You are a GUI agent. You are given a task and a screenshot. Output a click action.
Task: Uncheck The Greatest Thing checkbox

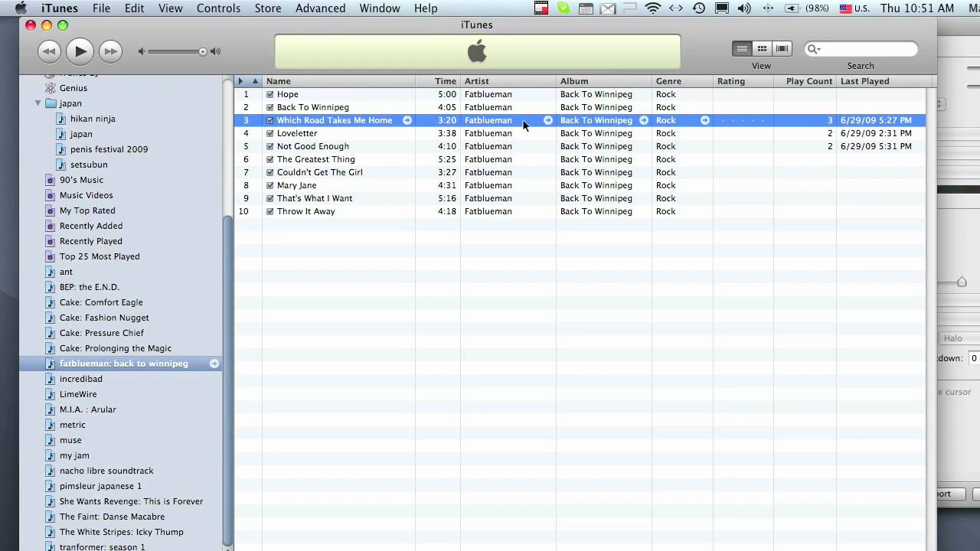269,159
